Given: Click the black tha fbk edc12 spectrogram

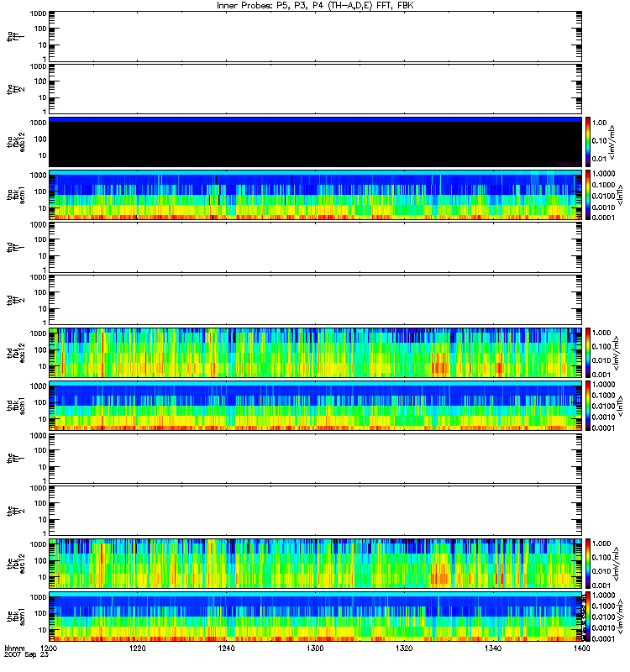Looking at the screenshot, I should point(315,142).
